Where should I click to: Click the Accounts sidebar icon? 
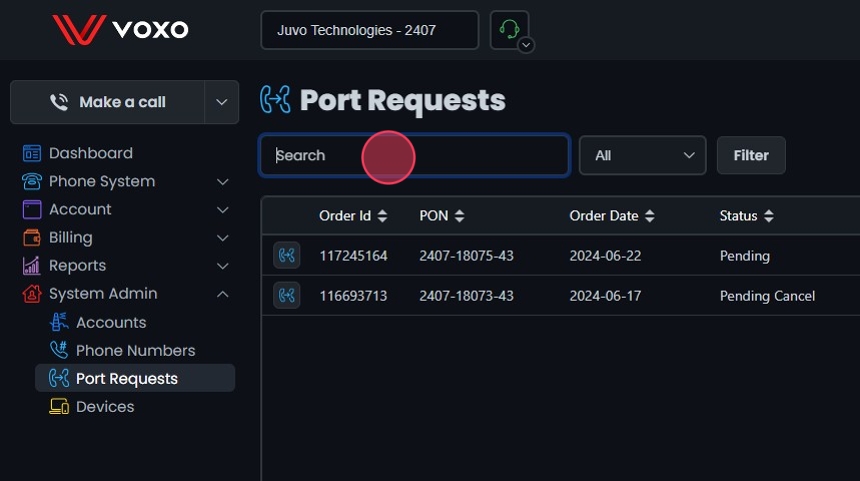click(x=59, y=323)
